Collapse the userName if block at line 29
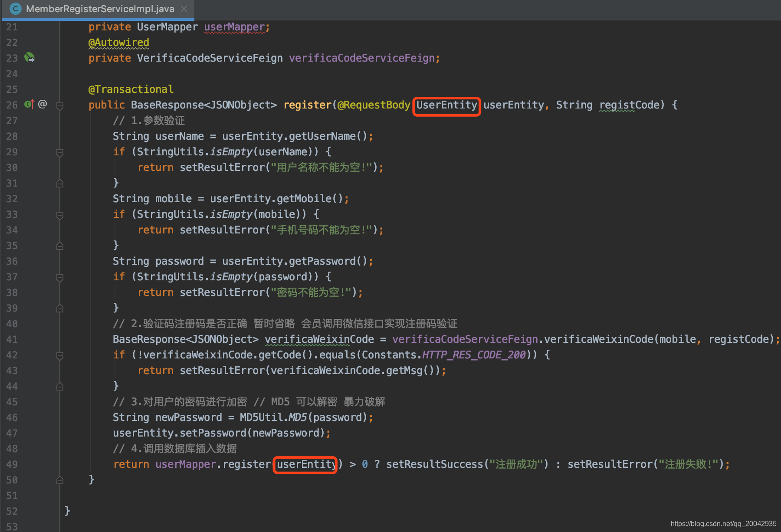Screen dimensions: 781x532 point(60,152)
